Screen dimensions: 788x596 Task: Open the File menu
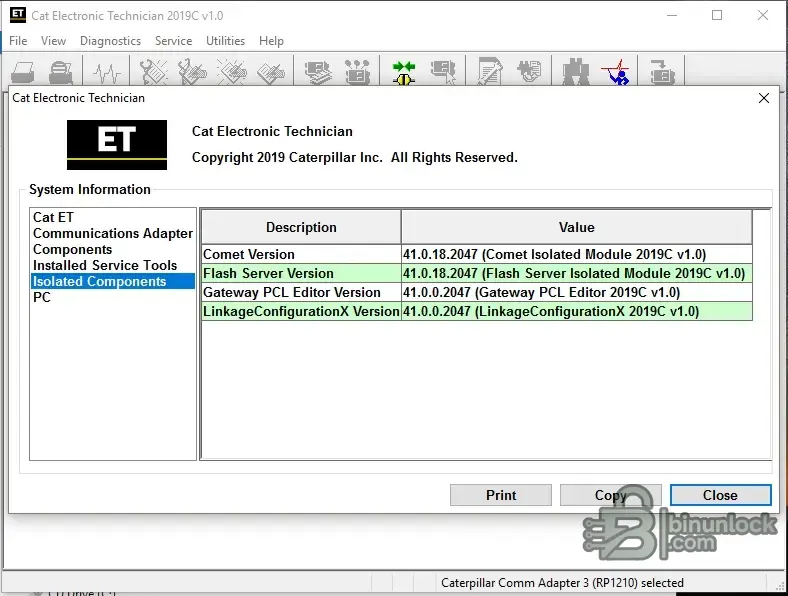[18, 41]
